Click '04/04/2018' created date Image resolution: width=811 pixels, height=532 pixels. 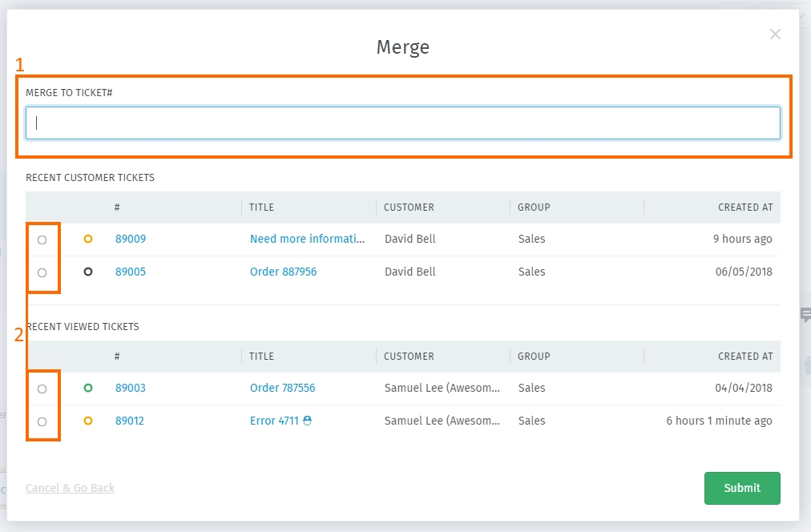(744, 388)
